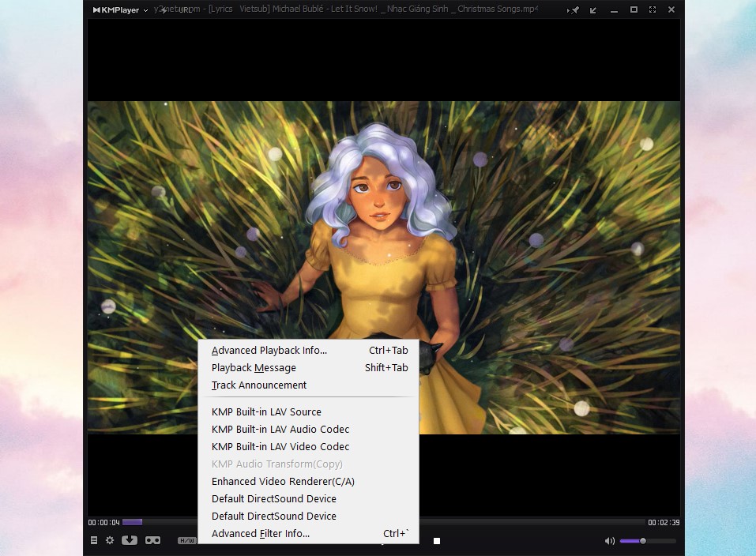Click Track Announcement in the menu
Screen dimensions: 756x556
tap(258, 385)
